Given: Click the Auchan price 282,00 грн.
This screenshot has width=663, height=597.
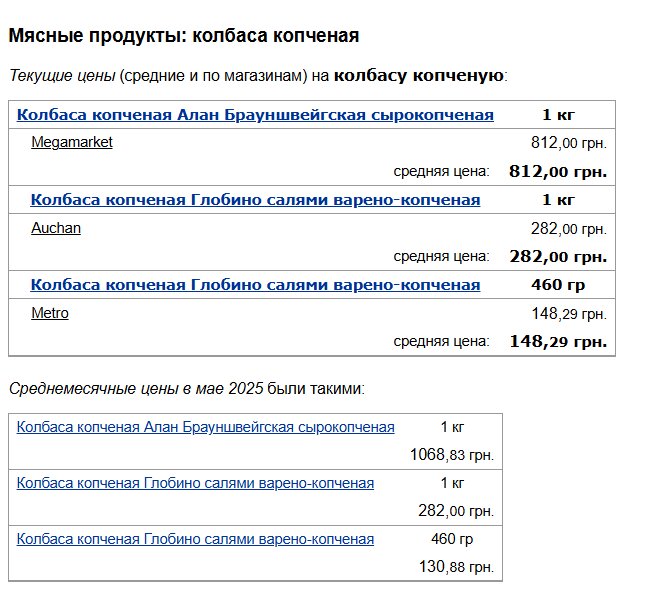Looking at the screenshot, I should point(569,229).
